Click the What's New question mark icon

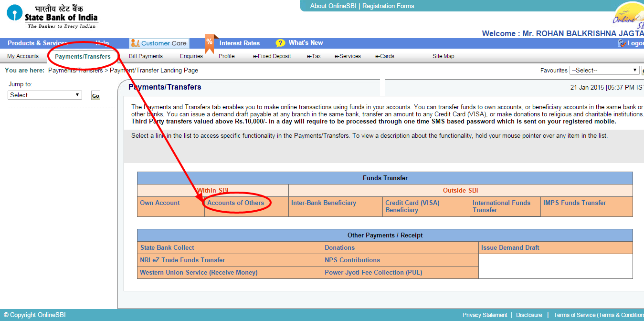(x=280, y=43)
